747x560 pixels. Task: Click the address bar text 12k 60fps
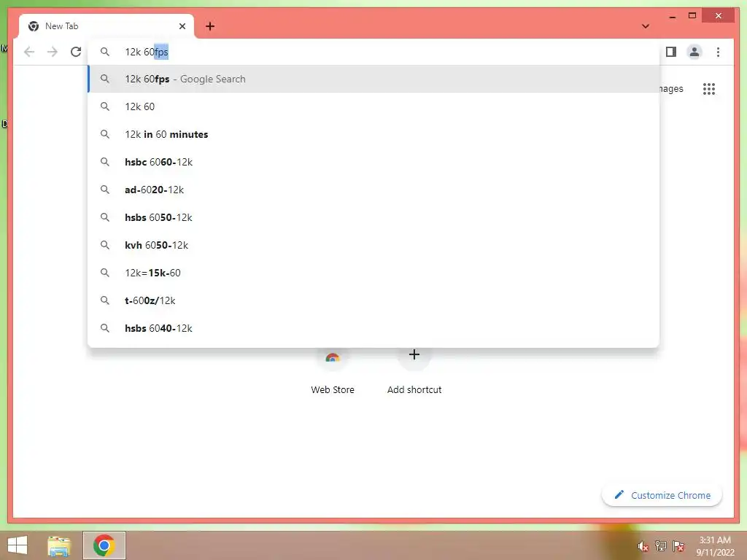tap(147, 52)
